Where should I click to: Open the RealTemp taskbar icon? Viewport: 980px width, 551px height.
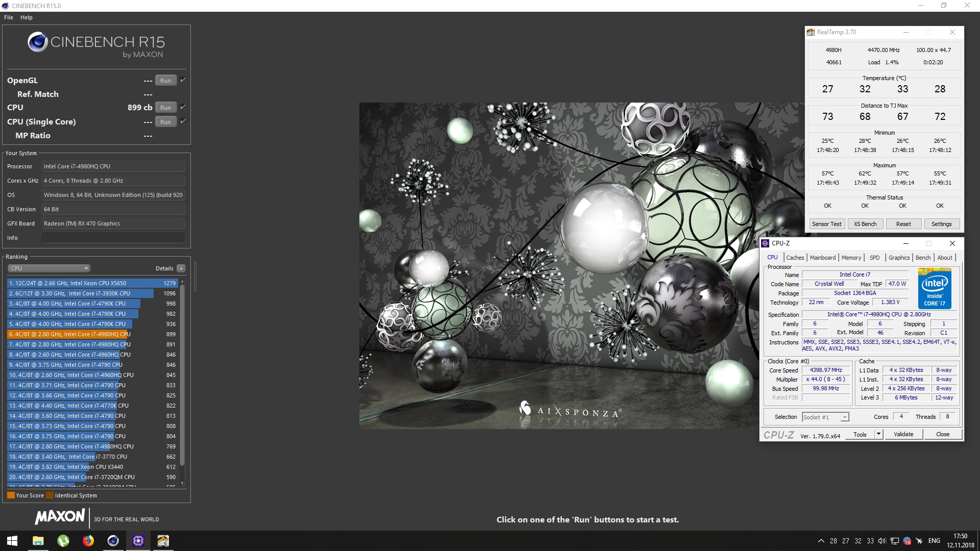(x=163, y=541)
